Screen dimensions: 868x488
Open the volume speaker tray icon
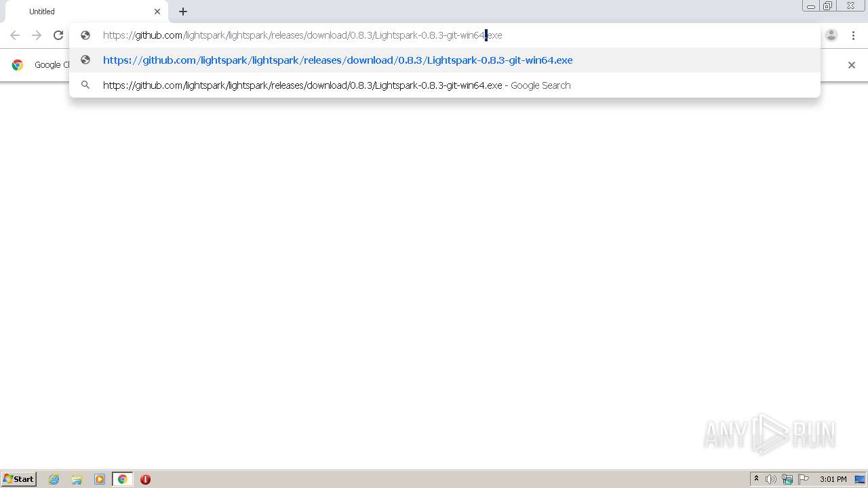coord(771,479)
